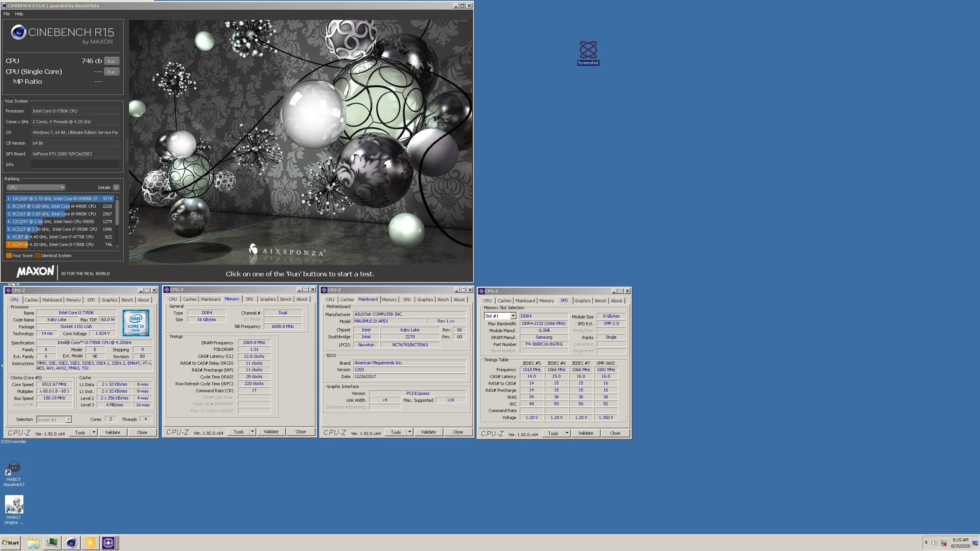Select ranking entry Intel Xeon CPU X5650
Viewport: 980px width, 551px height.
[x=60, y=222]
